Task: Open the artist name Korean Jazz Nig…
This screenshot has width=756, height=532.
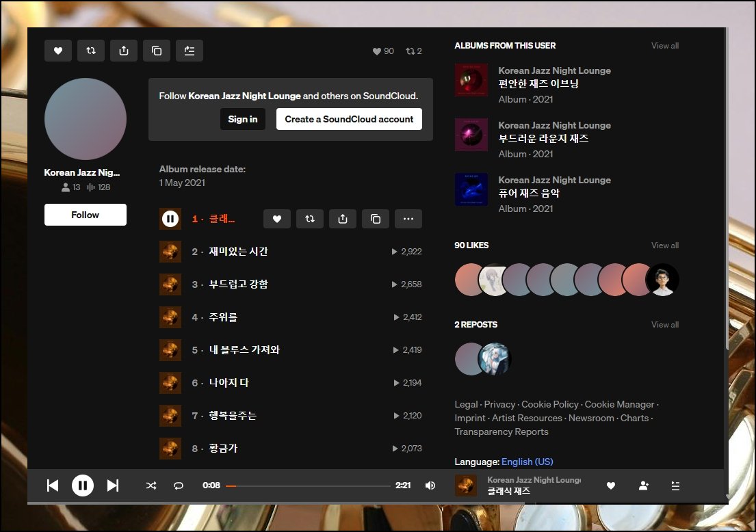Action: point(82,172)
